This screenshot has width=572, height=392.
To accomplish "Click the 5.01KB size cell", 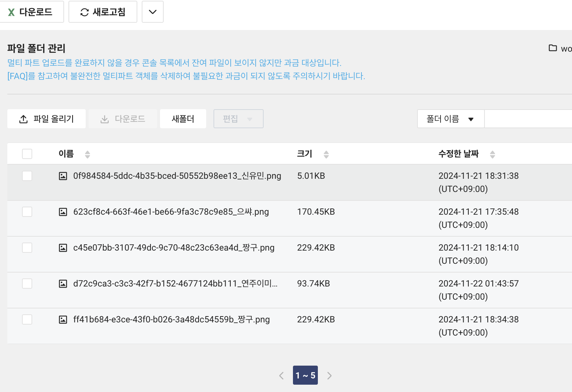I will 311,176.
